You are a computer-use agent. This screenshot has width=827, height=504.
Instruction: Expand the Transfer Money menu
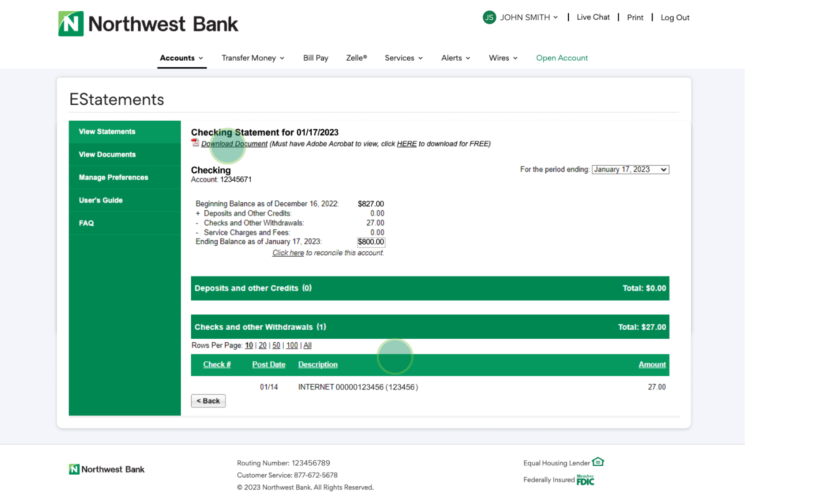click(253, 58)
